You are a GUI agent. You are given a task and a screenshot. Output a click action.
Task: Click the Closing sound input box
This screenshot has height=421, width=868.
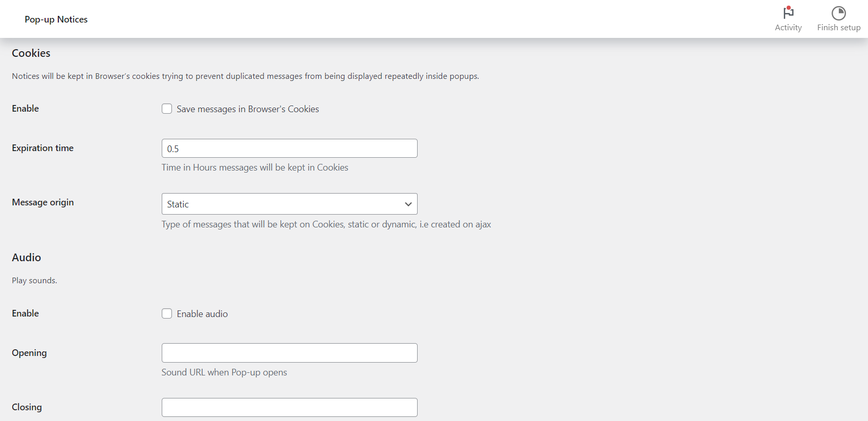(x=289, y=407)
